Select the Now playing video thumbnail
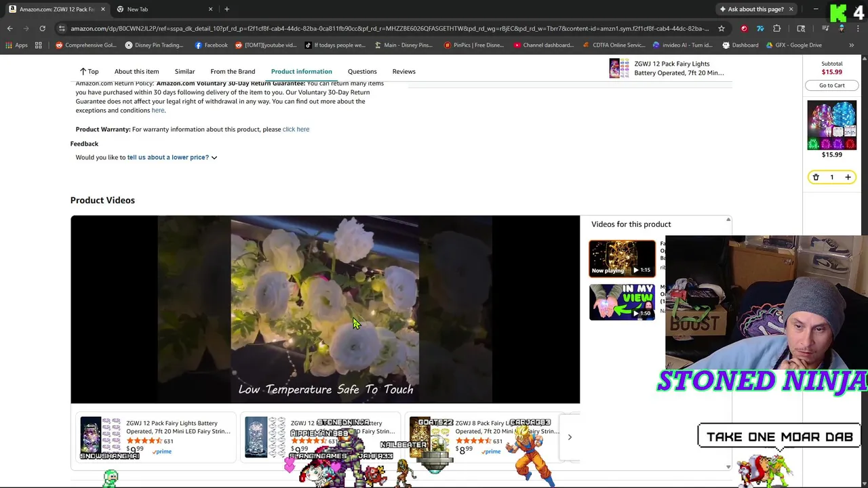The image size is (868, 488). coord(622,258)
